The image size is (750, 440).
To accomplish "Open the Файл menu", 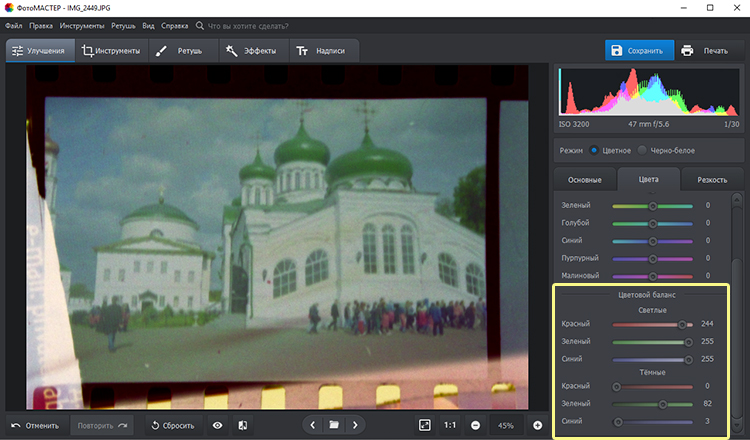I will coord(14,23).
